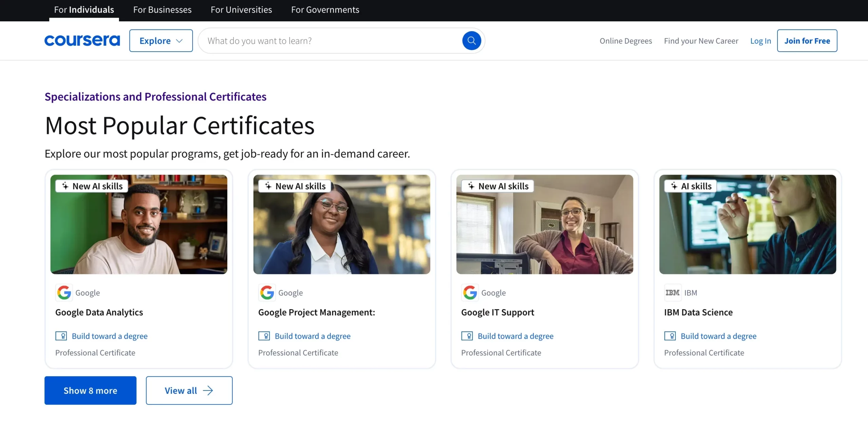The width and height of the screenshot is (868, 435).
Task: Open Build toward a degree for Project Management
Action: 313,336
